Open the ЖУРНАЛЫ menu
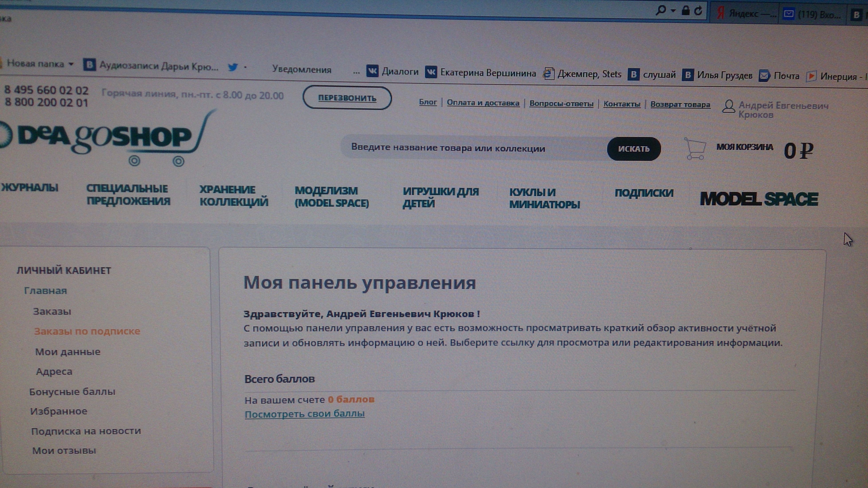Viewport: 868px width, 488px height. tap(30, 188)
